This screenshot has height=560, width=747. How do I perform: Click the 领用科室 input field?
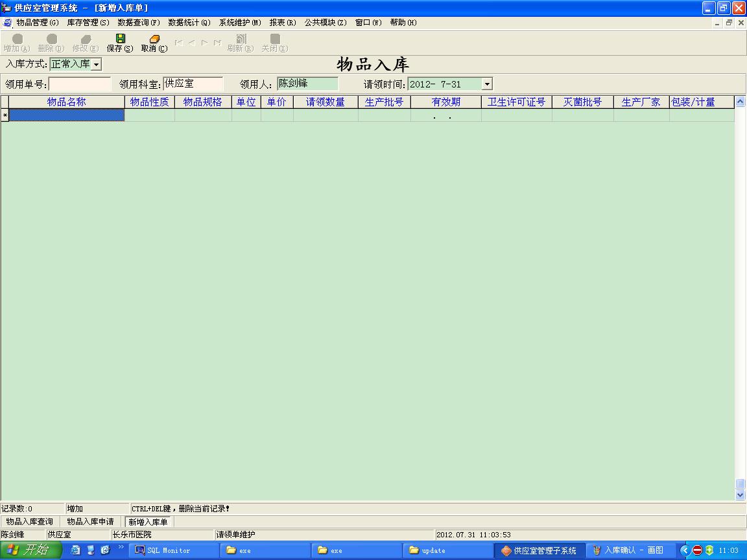tap(193, 84)
